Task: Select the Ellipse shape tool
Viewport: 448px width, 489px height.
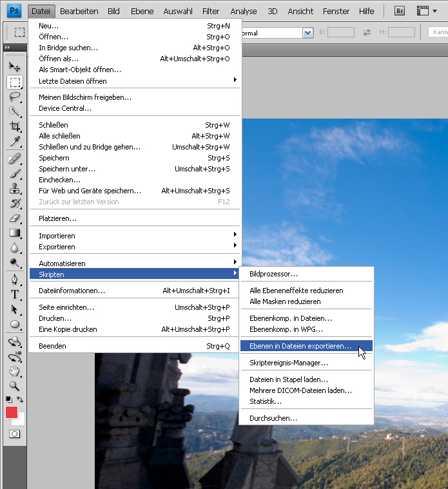Action: point(15,324)
